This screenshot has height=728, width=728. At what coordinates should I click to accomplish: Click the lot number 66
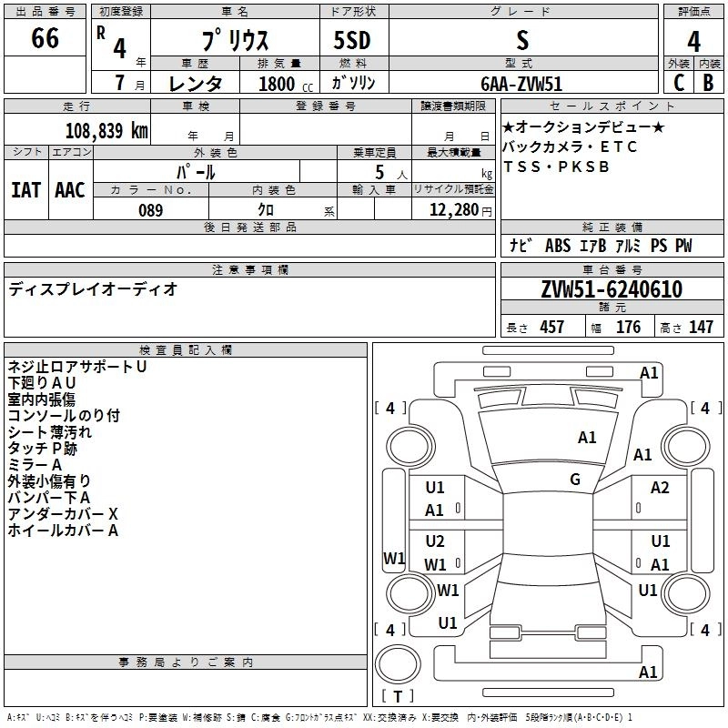click(x=45, y=38)
